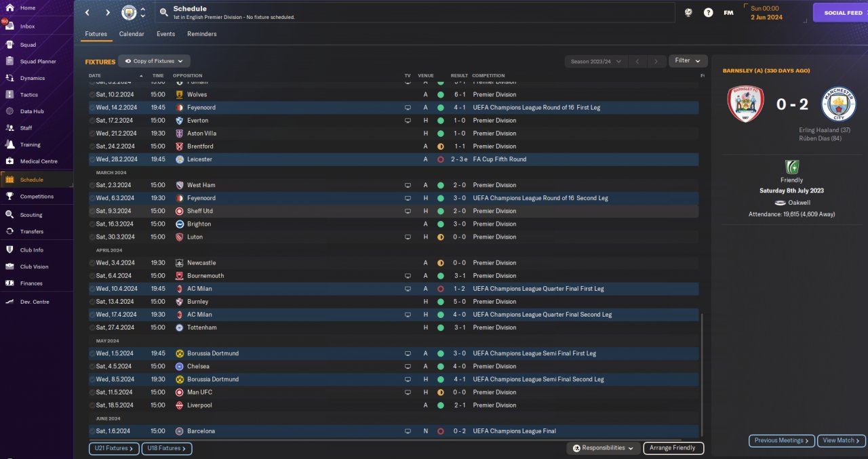The height and width of the screenshot is (459, 868).
Task: Open Home from the sidebar
Action: coord(37,8)
